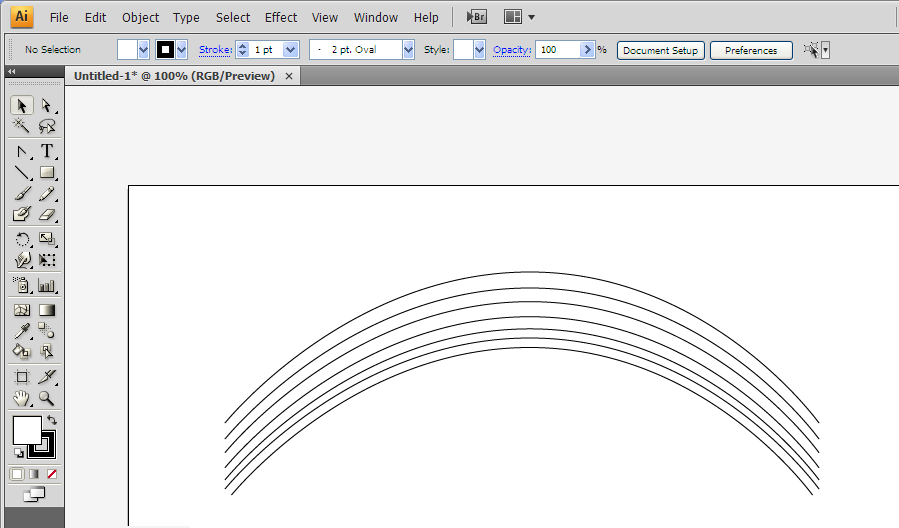Pick the Convert Anchor Point tool
Screen dimensions: 899x528
22,151
